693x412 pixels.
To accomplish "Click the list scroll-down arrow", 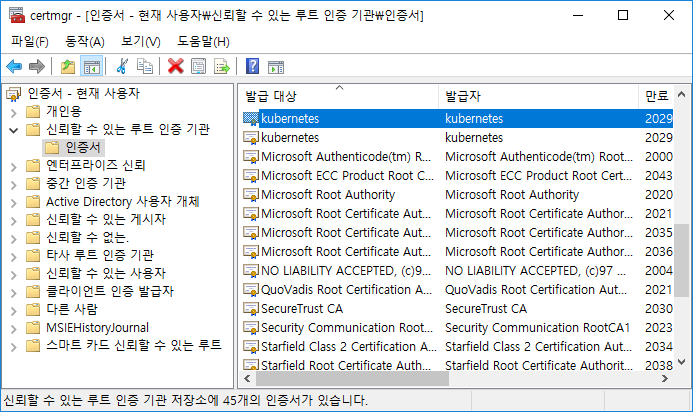I will 681,362.
